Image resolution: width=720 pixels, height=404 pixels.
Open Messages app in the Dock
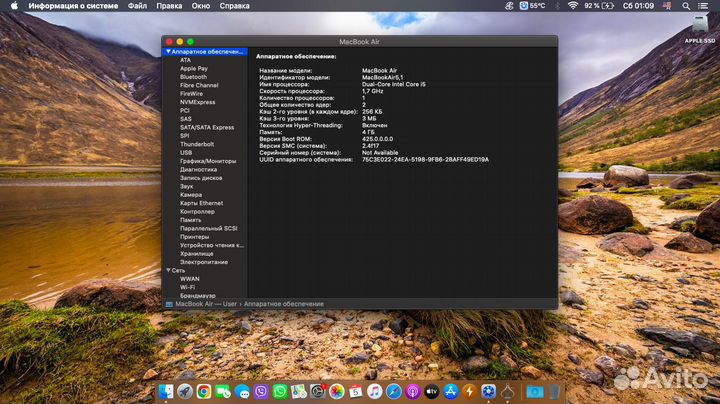pyautogui.click(x=242, y=392)
